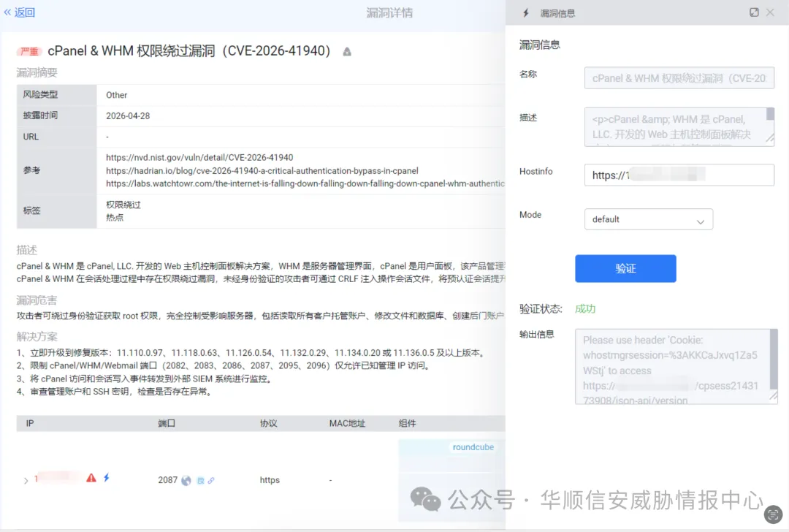This screenshot has height=532, width=789.
Task: Click the 权限绕过 tag
Action: (x=123, y=205)
